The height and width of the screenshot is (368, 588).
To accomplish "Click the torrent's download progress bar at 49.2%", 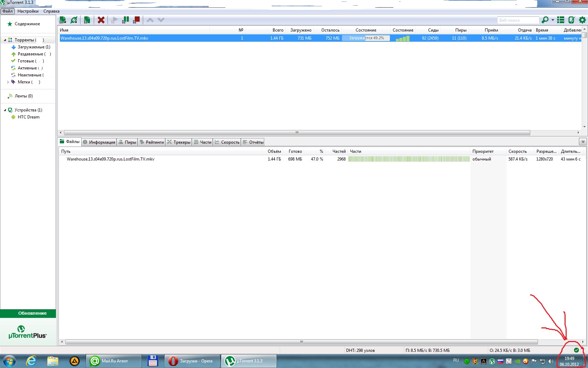I will pos(366,38).
